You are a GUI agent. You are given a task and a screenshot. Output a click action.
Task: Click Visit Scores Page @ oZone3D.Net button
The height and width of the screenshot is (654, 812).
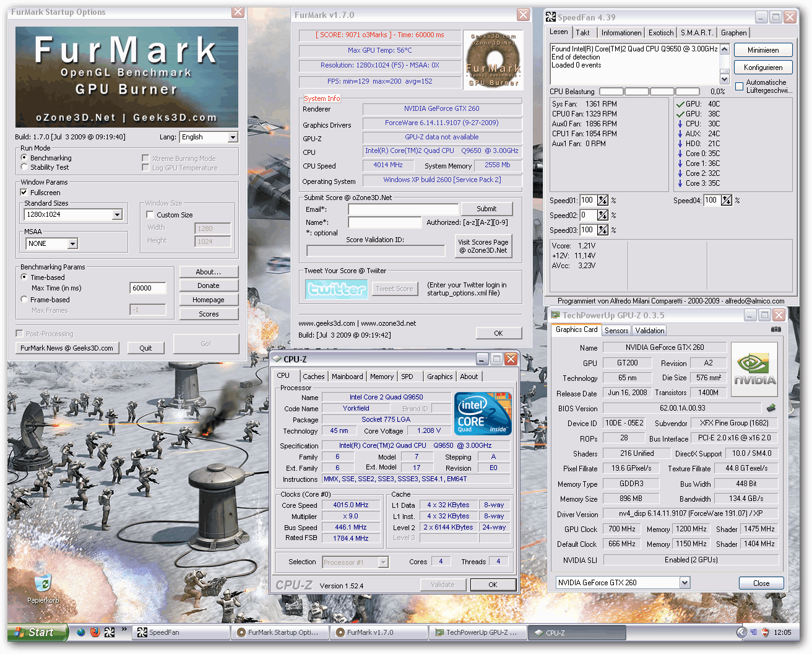[x=483, y=246]
